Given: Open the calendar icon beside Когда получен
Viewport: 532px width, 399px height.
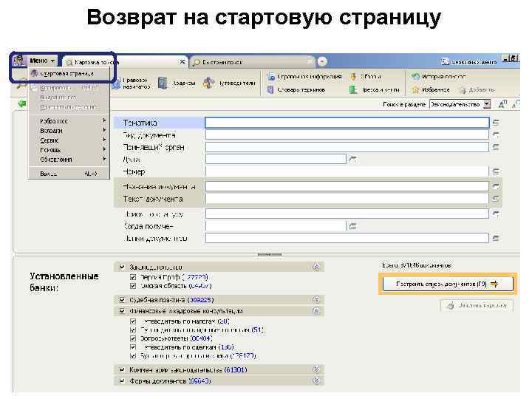Looking at the screenshot, I should (353, 226).
